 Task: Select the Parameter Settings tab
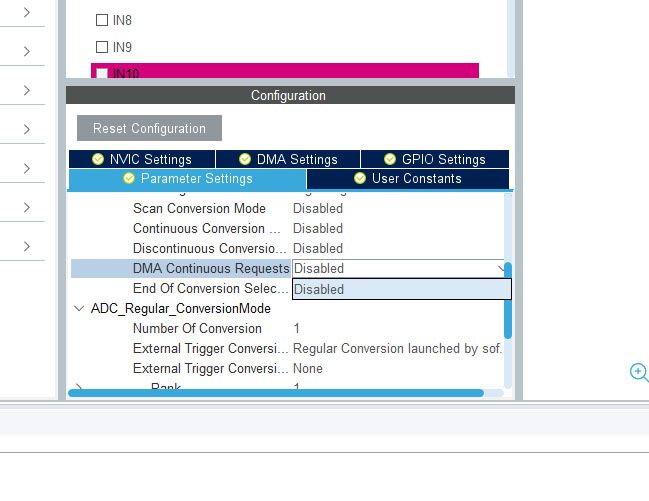tap(187, 179)
